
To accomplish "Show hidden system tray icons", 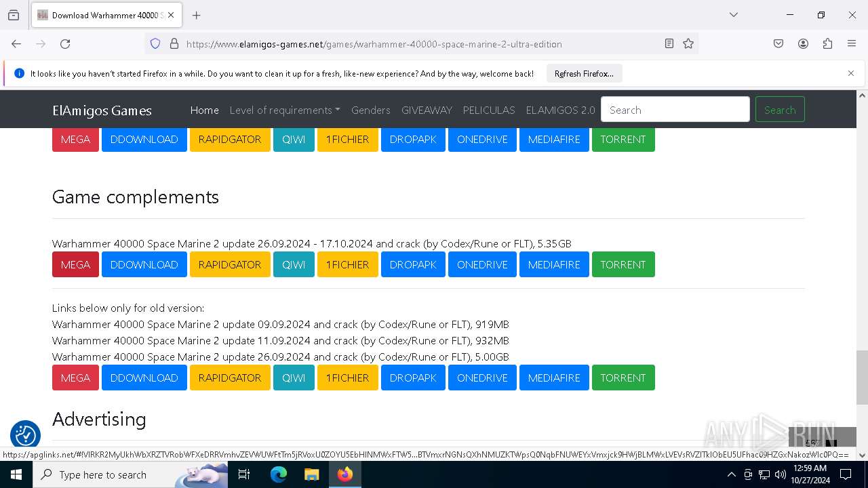I will (731, 474).
